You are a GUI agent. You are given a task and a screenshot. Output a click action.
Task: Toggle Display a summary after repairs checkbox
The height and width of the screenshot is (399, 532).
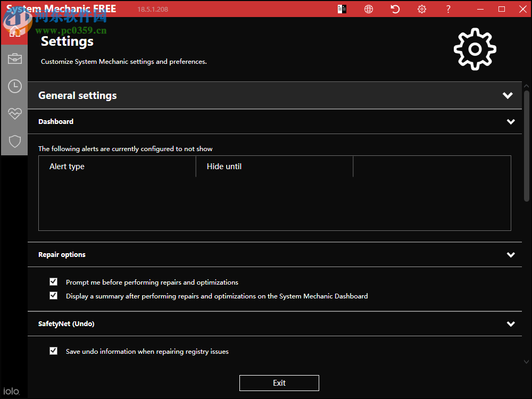[x=54, y=296]
